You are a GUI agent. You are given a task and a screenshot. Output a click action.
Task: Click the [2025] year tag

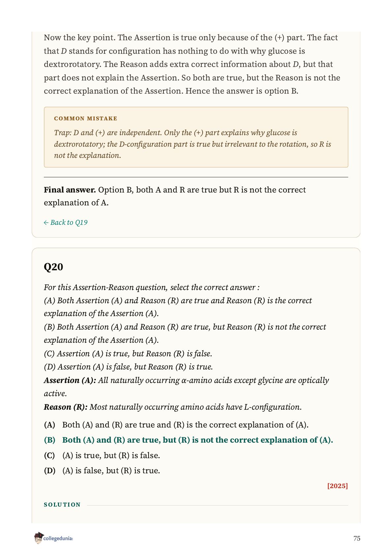pyautogui.click(x=337, y=486)
